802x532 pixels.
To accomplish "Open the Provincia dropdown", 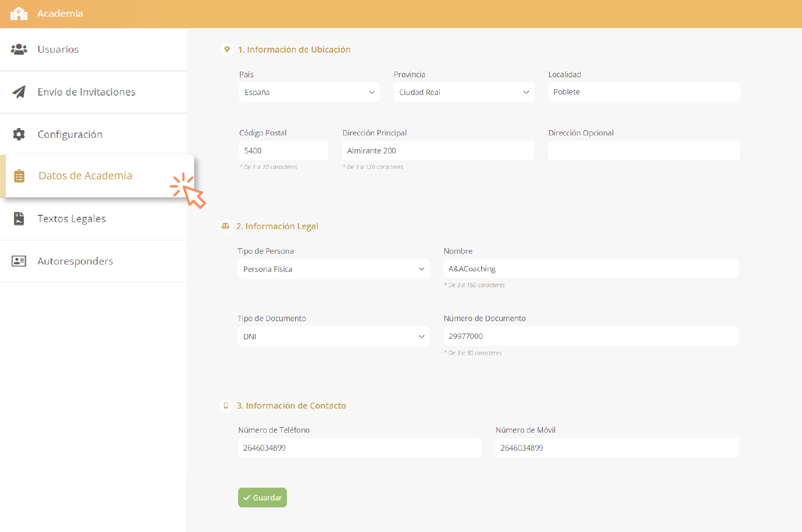I will [464, 92].
